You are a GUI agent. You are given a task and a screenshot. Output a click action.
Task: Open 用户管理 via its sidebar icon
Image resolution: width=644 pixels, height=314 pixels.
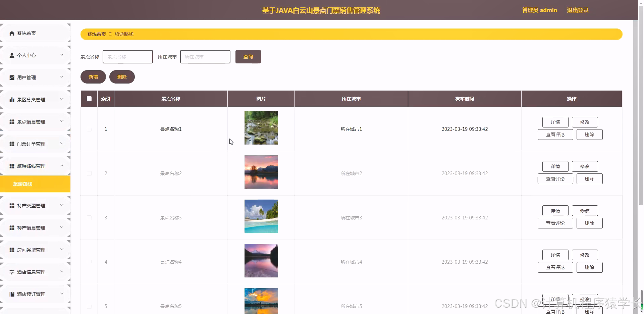click(x=12, y=77)
